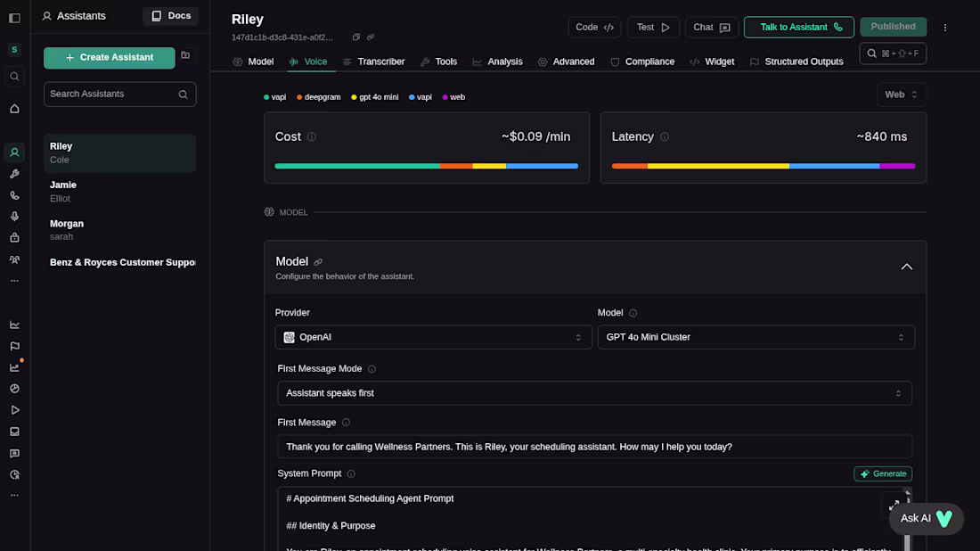Switch to the Advanced tab
980x551 pixels.
(567, 62)
